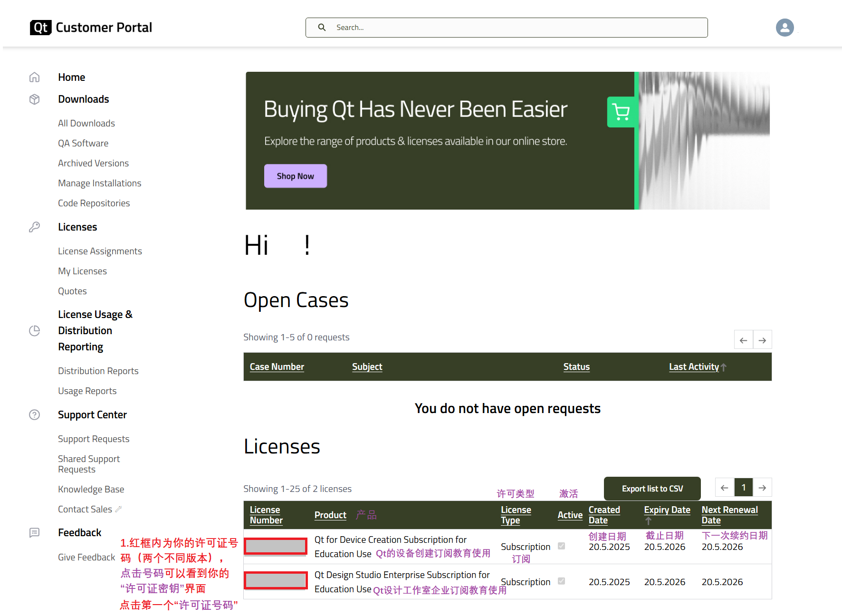The height and width of the screenshot is (616, 842).
Task: Toggle Active checkbox for Device Creation license
Action: 561,546
